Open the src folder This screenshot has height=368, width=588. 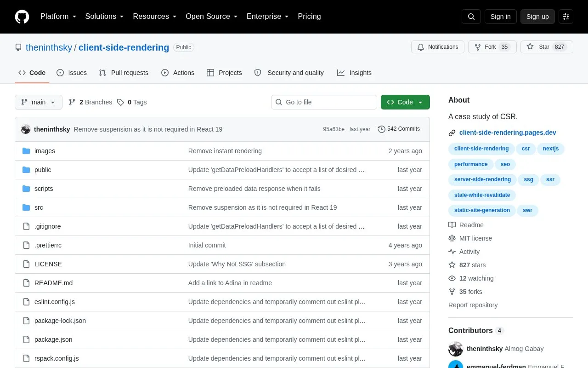click(39, 207)
